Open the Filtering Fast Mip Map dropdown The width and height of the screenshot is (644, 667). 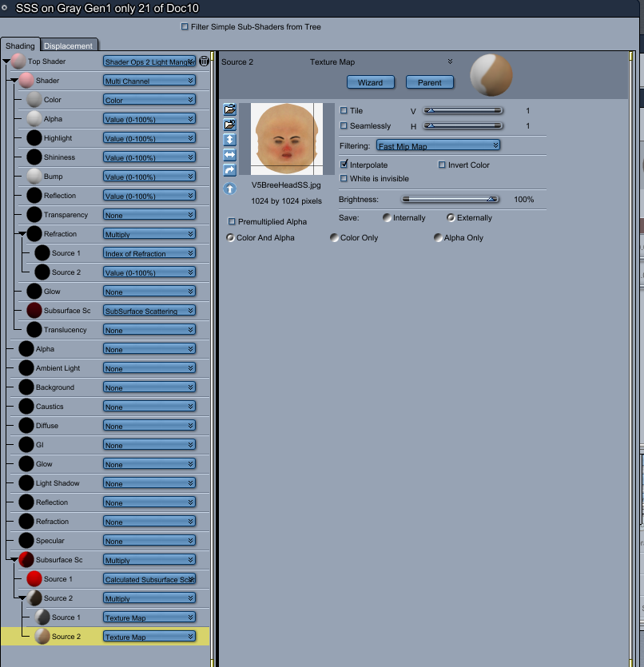coord(438,145)
